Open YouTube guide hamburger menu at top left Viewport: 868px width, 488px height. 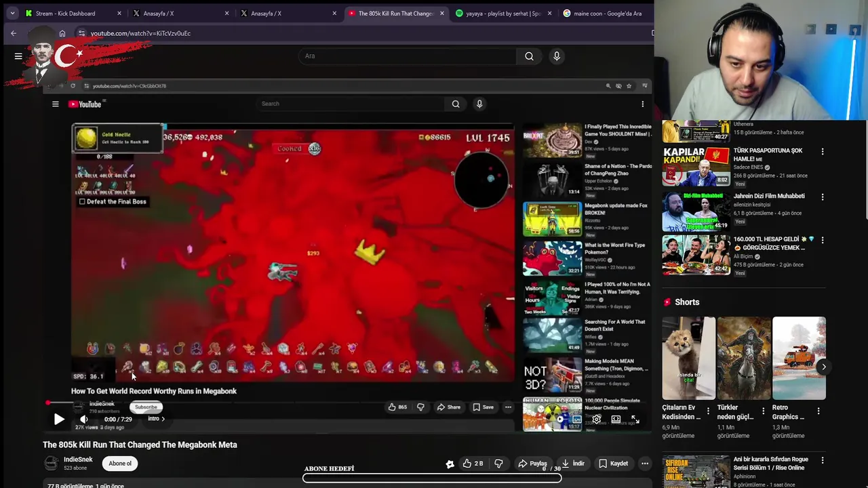click(18, 56)
